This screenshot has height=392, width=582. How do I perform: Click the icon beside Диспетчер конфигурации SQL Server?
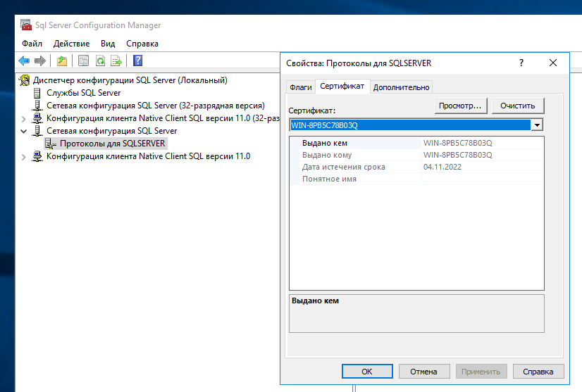(x=25, y=80)
